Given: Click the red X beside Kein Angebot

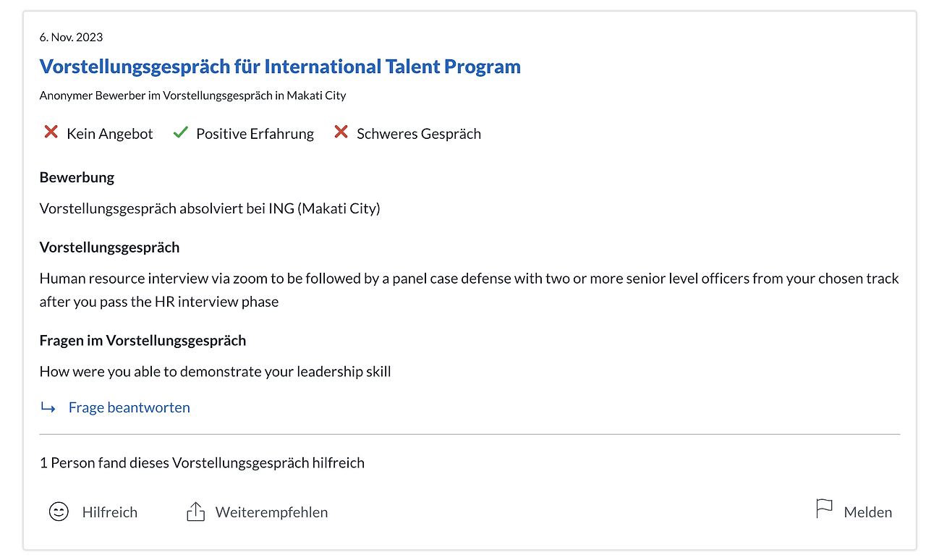Looking at the screenshot, I should [x=51, y=132].
